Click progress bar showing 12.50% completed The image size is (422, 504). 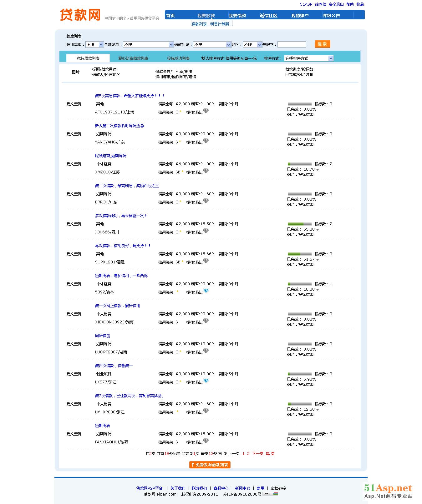click(300, 404)
